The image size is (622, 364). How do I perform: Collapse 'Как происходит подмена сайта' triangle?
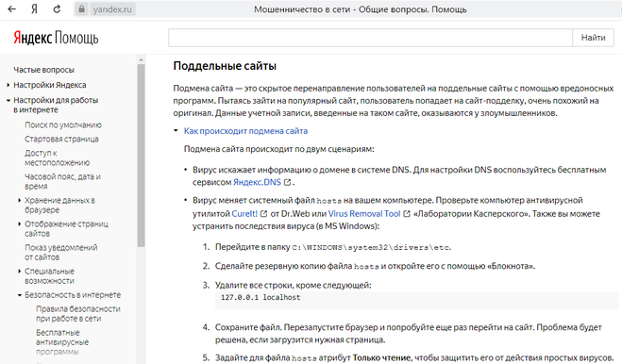point(176,130)
